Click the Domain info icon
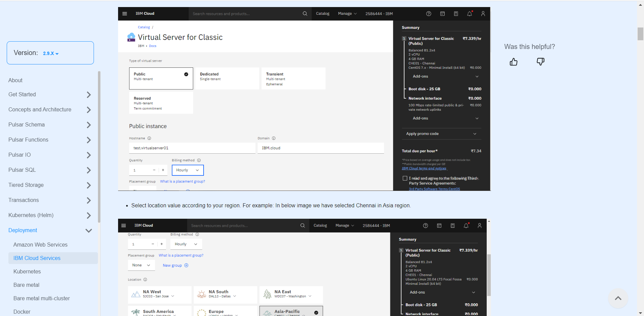This screenshot has width=644, height=316. (x=274, y=138)
